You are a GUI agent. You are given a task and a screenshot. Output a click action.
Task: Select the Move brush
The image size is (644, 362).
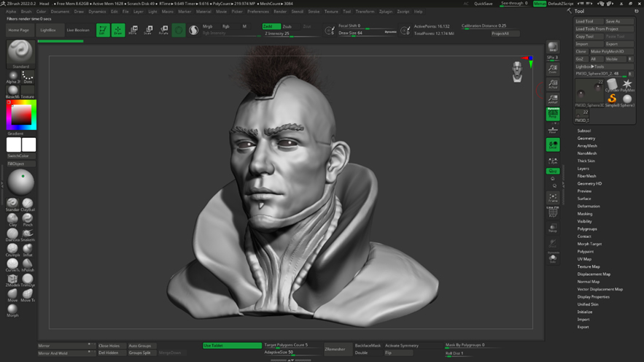[x=12, y=295]
